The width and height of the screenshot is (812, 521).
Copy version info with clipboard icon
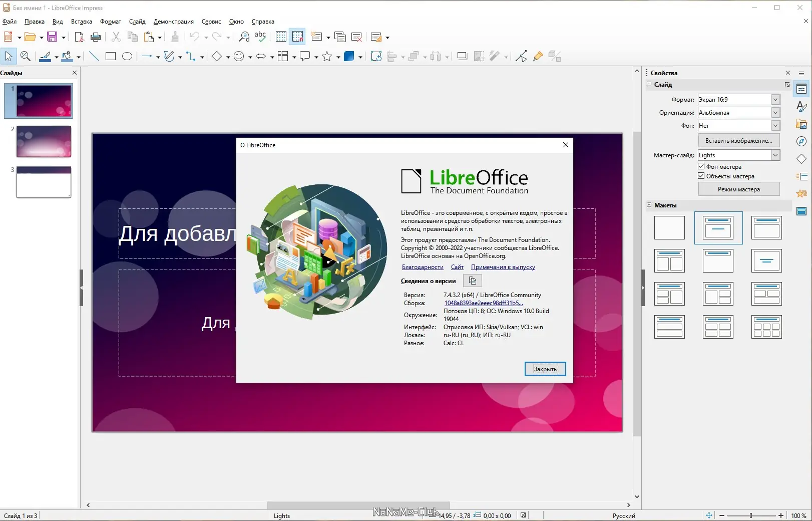pyautogui.click(x=473, y=281)
